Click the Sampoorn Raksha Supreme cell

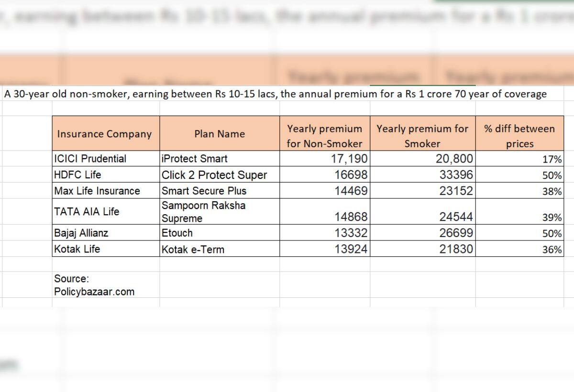pos(220,212)
